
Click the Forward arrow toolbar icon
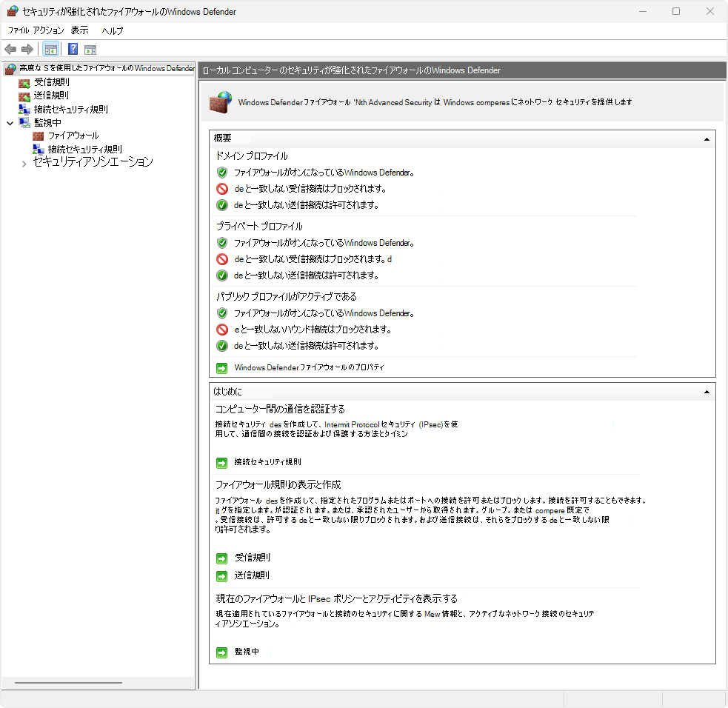click(x=27, y=49)
